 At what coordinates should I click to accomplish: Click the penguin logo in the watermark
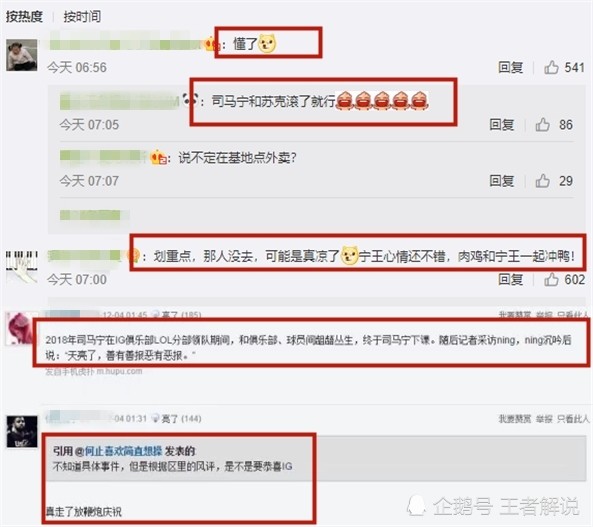(x=416, y=505)
